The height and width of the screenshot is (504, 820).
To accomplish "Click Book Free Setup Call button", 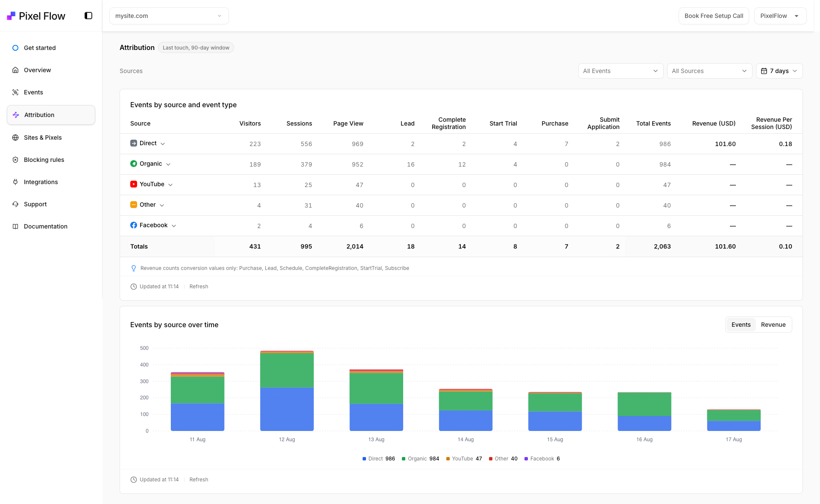I will tap(714, 16).
